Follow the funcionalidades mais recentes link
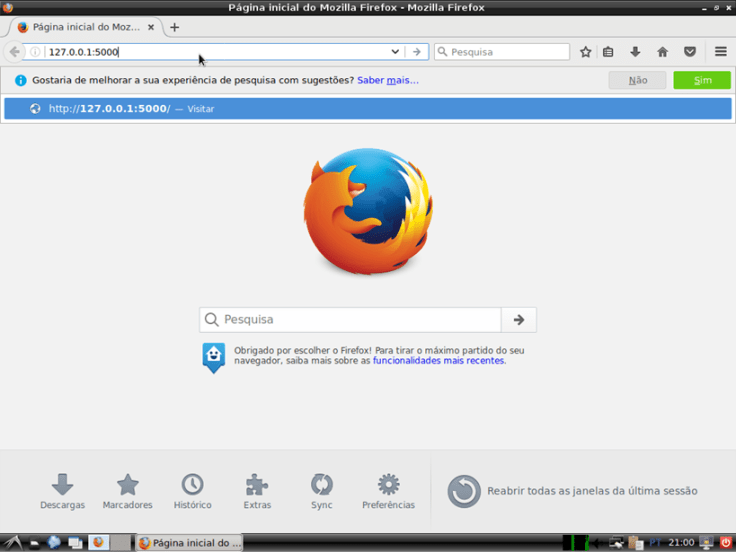The image size is (736, 552). point(438,361)
